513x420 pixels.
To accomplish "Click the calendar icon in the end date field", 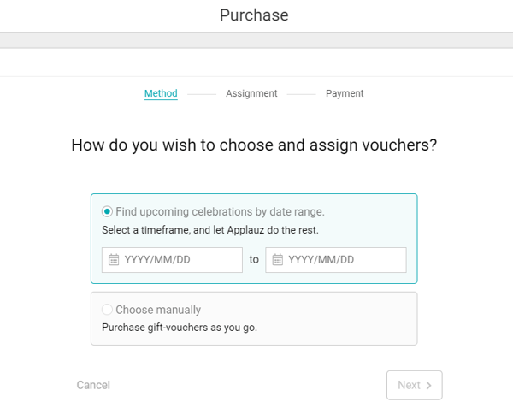I will tap(278, 260).
